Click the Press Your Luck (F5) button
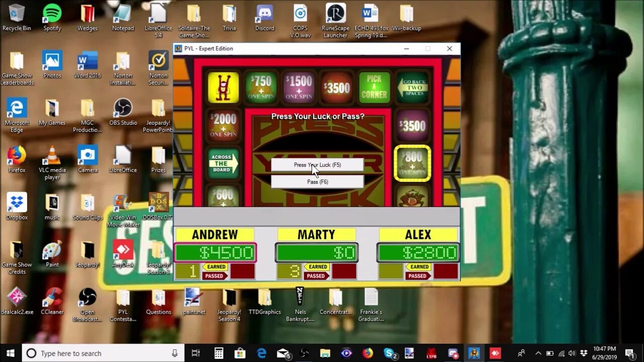 pos(317,165)
